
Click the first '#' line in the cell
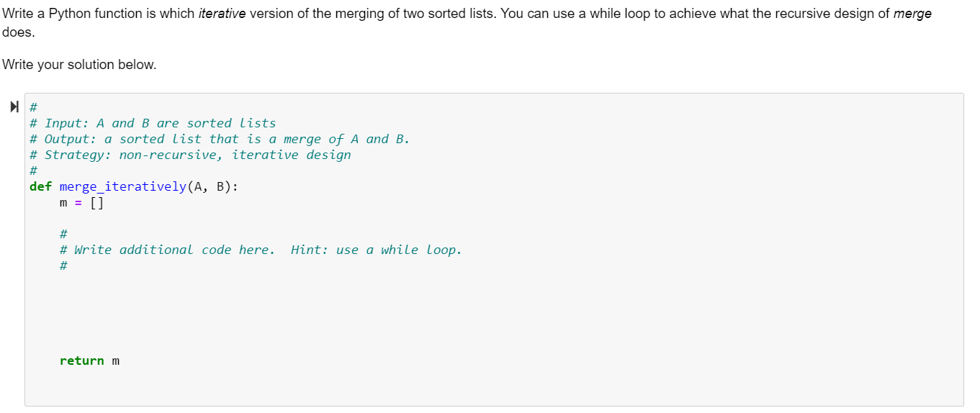coord(33,107)
